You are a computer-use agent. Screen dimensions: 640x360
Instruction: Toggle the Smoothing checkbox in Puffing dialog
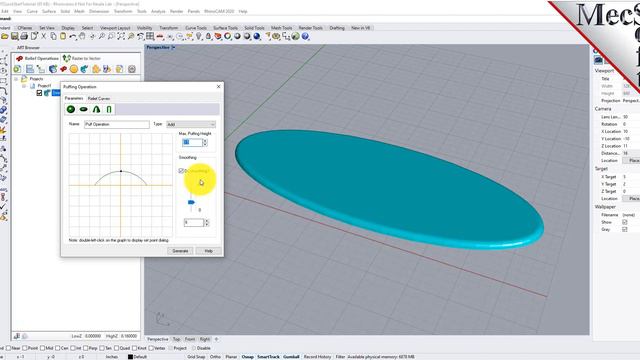click(x=181, y=171)
